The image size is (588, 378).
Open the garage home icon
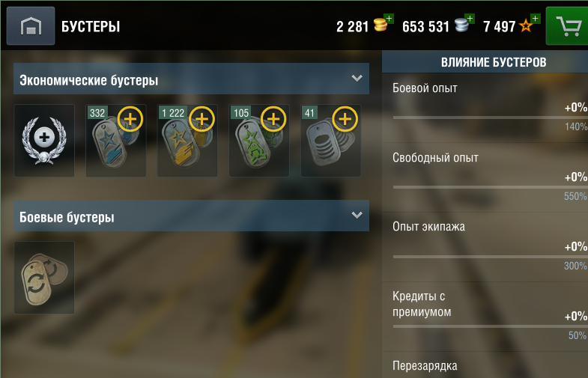tap(31, 26)
